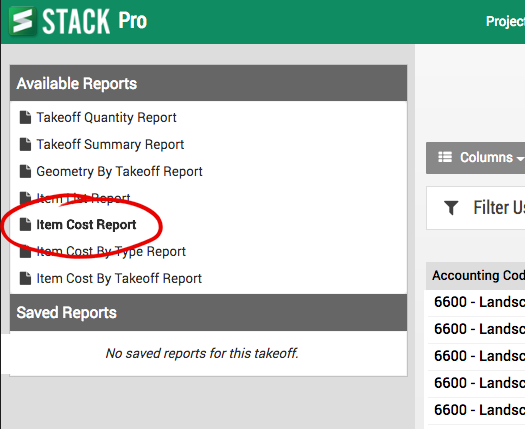Click the STACK Pro wordmark
Viewport: 525px width, 429px height.
[x=95, y=21]
